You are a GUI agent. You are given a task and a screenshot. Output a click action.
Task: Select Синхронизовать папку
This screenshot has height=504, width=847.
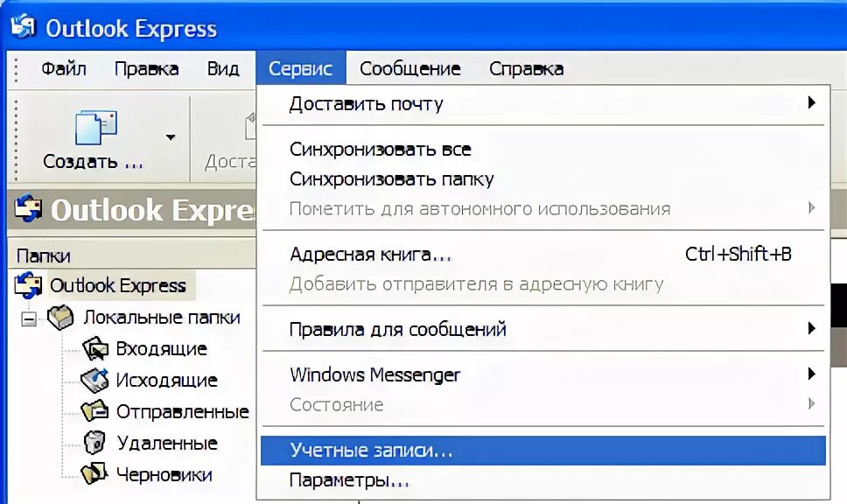[542, 178]
